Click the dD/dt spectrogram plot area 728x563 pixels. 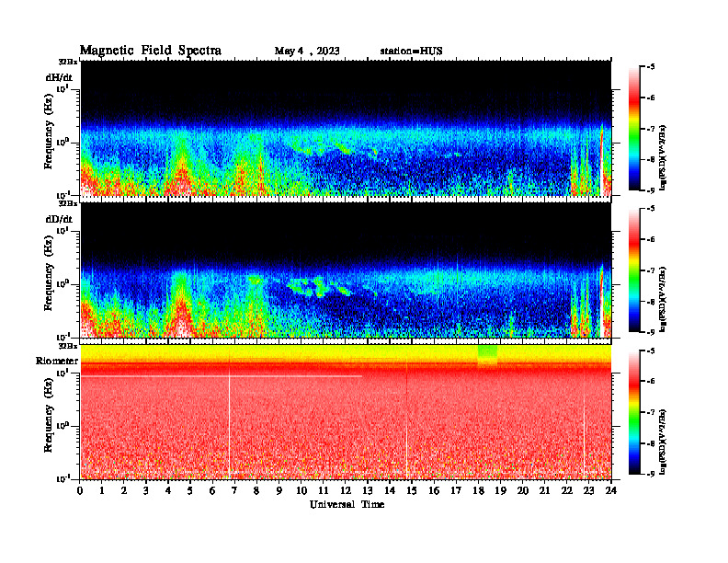pyautogui.click(x=346, y=270)
